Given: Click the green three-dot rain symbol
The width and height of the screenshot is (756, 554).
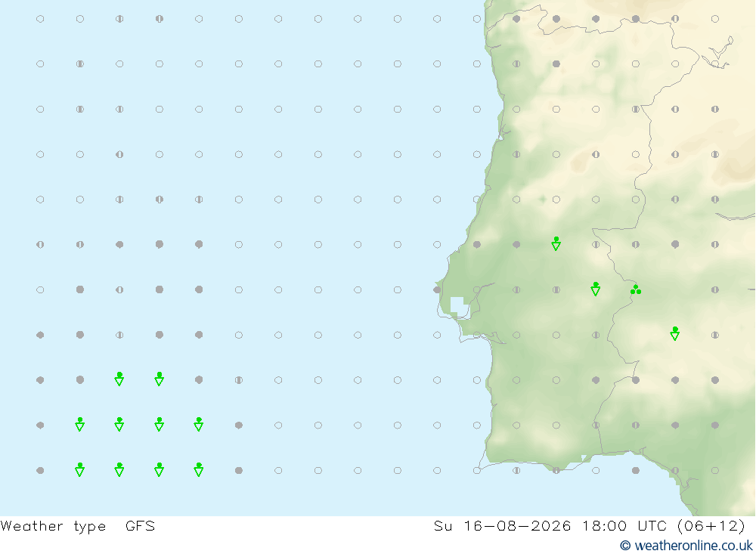Looking at the screenshot, I should 636,289.
